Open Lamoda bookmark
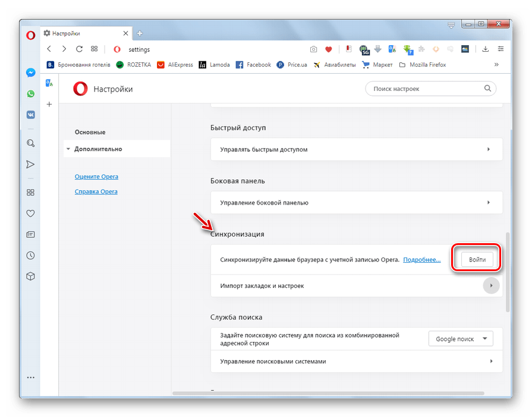This screenshot has width=532, height=418. pos(214,64)
